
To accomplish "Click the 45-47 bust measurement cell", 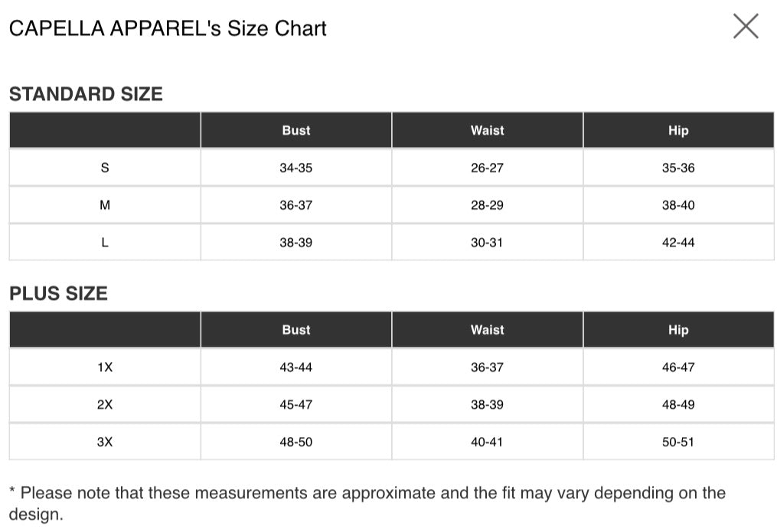I will point(295,404).
